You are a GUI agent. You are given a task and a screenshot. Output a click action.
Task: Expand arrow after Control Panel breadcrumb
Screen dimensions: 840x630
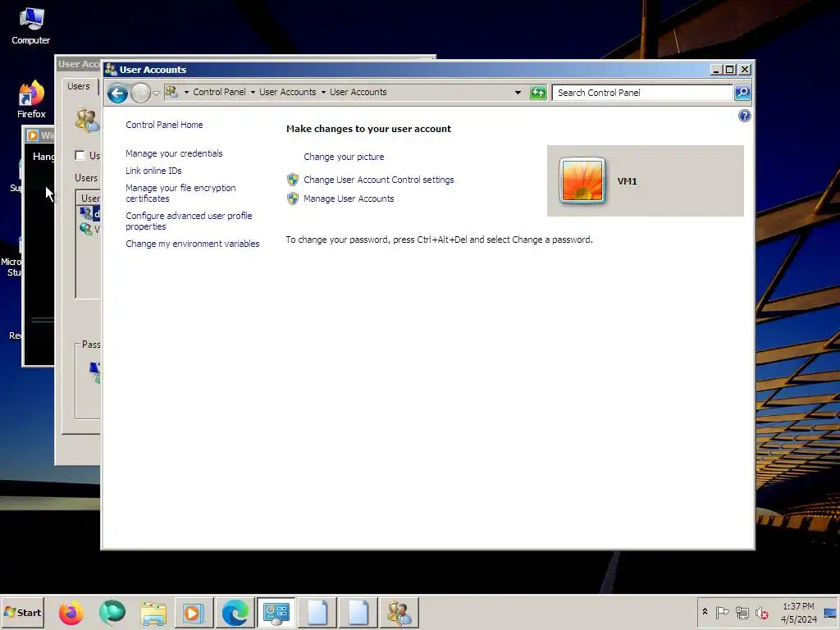point(253,92)
